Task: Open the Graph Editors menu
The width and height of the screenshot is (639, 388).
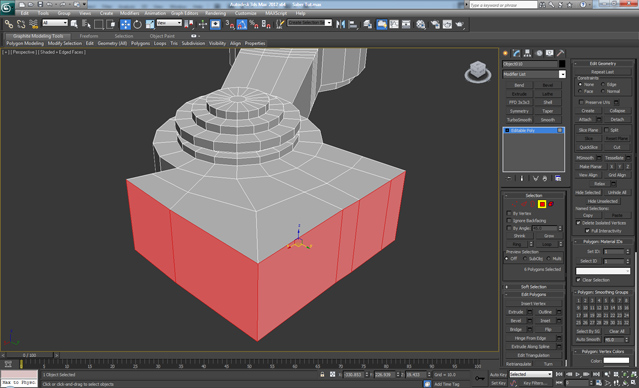Action: click(185, 13)
